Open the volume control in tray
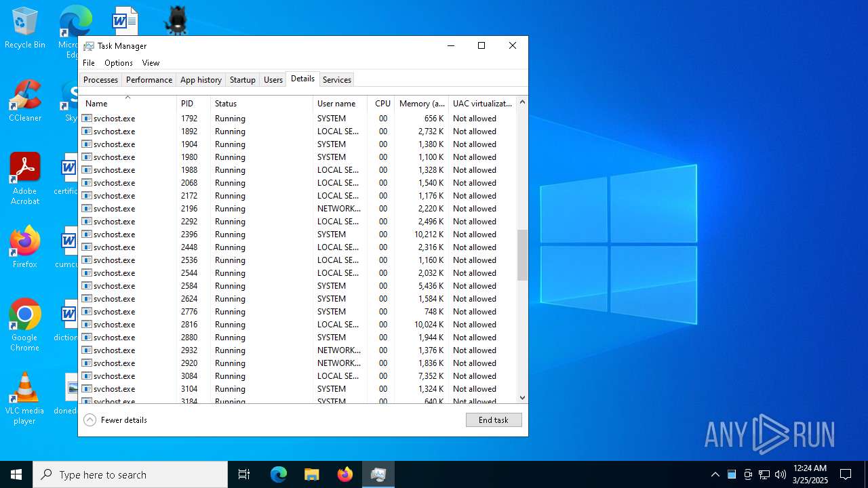 click(x=781, y=474)
